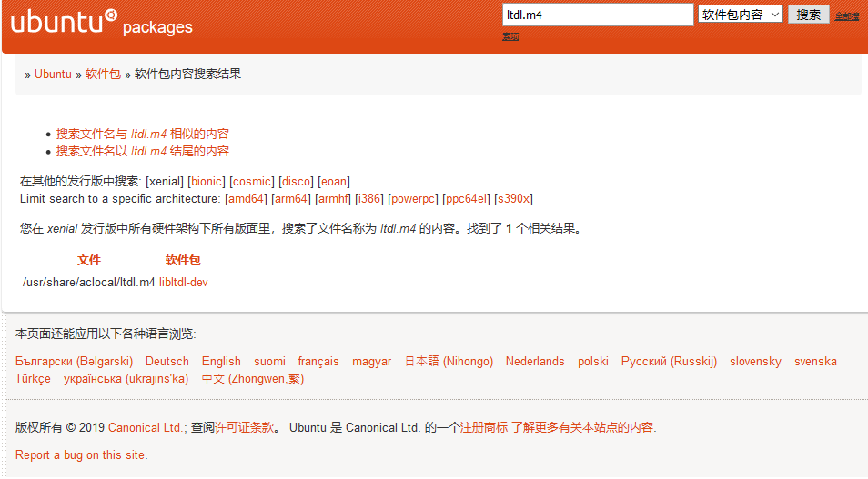Switch page language to Nederlands
The image size is (868, 479).
[535, 361]
